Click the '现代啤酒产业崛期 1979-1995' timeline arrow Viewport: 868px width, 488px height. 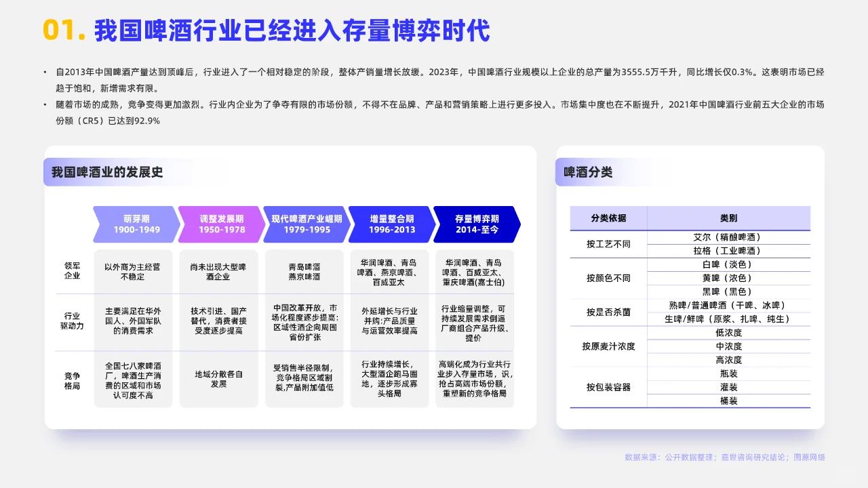(307, 224)
